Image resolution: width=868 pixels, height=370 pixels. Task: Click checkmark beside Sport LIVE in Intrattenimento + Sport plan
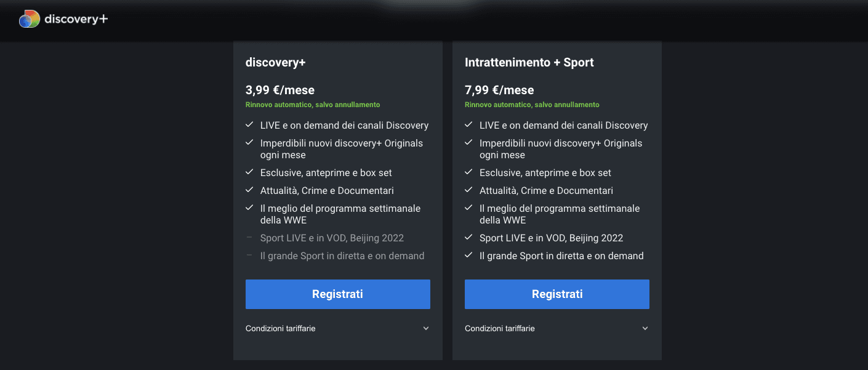click(468, 238)
